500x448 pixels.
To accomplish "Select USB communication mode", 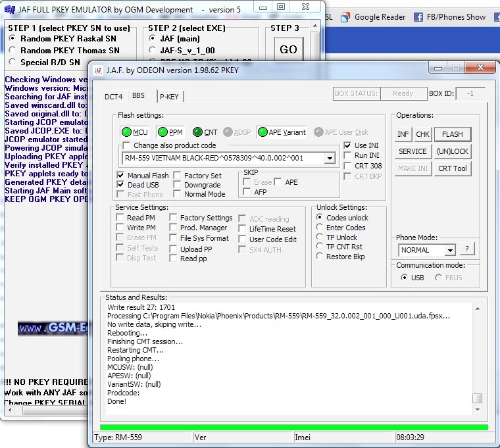I will pyautogui.click(x=405, y=278).
